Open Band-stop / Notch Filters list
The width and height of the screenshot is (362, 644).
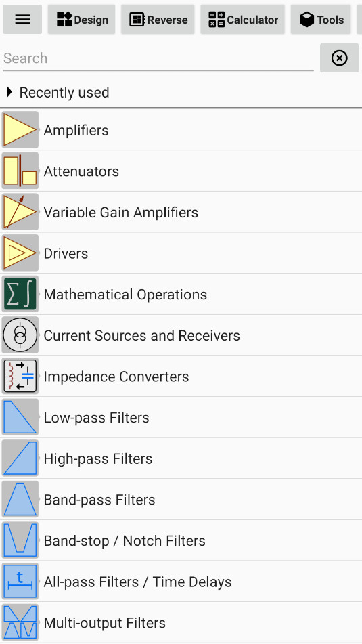coord(181,540)
